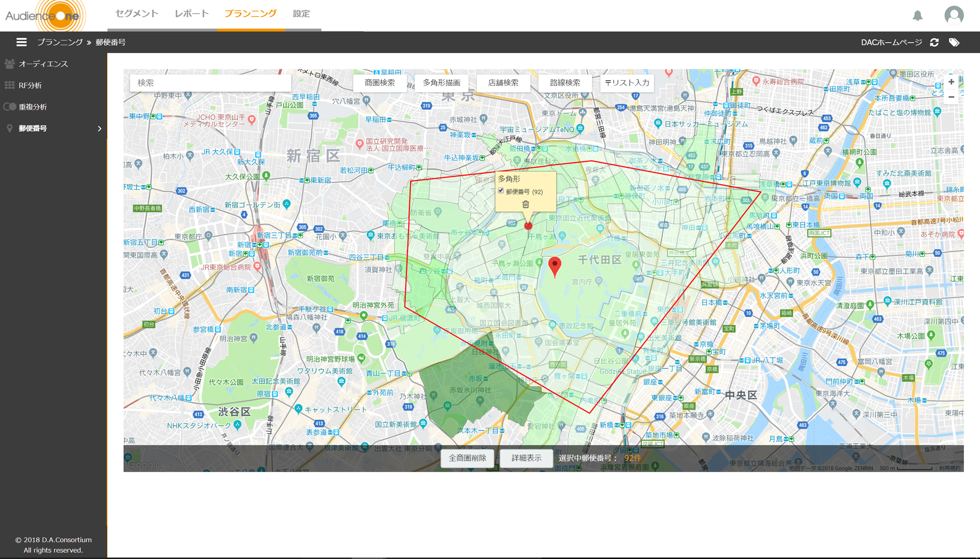Delete the polygon using the trash icon

pyautogui.click(x=525, y=204)
